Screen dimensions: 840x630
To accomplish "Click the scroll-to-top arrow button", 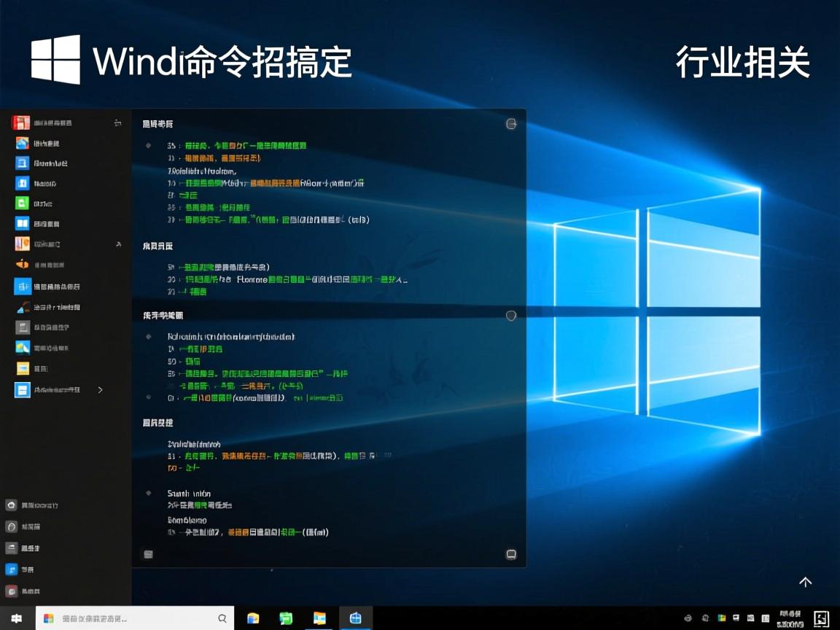I will point(805,582).
